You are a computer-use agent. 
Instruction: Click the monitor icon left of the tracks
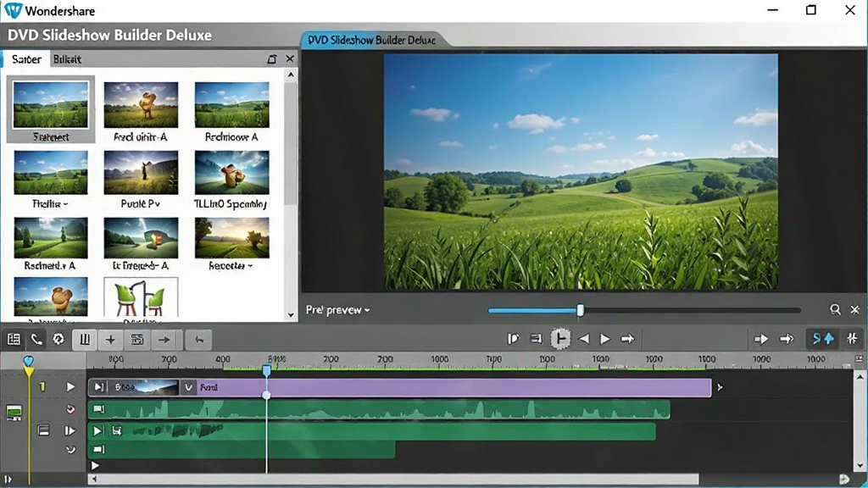14,413
